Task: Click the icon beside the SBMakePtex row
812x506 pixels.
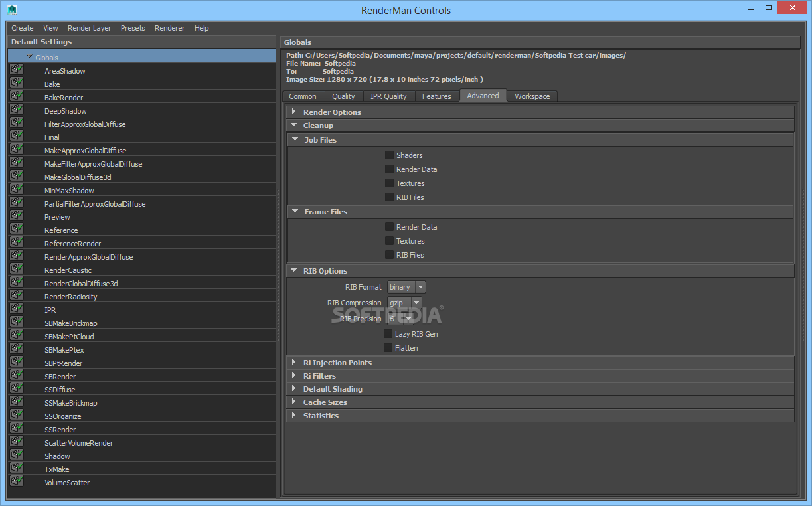Action: coord(17,349)
